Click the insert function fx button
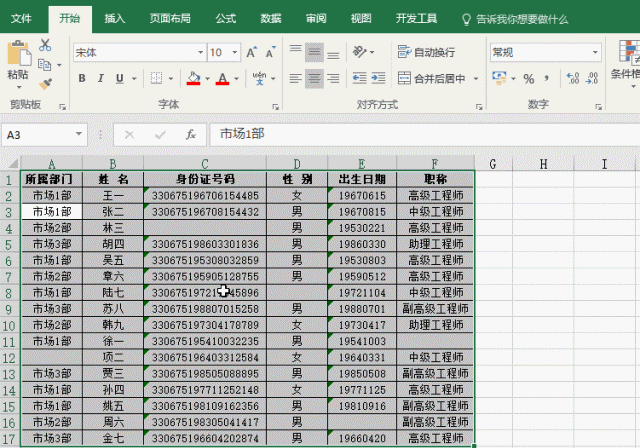 (x=191, y=134)
